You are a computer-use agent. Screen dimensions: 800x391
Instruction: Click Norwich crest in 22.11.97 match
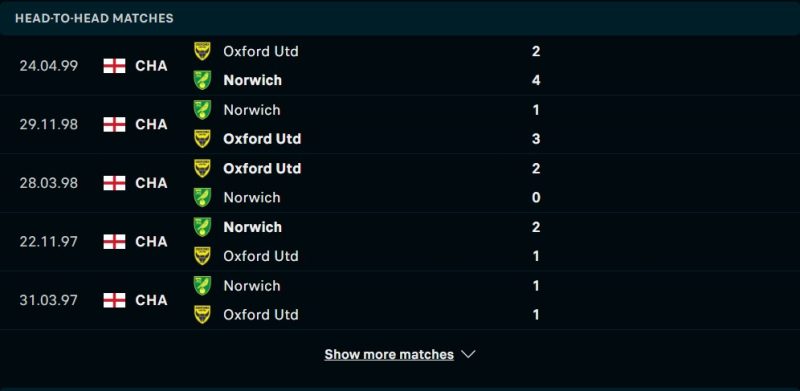(x=202, y=227)
